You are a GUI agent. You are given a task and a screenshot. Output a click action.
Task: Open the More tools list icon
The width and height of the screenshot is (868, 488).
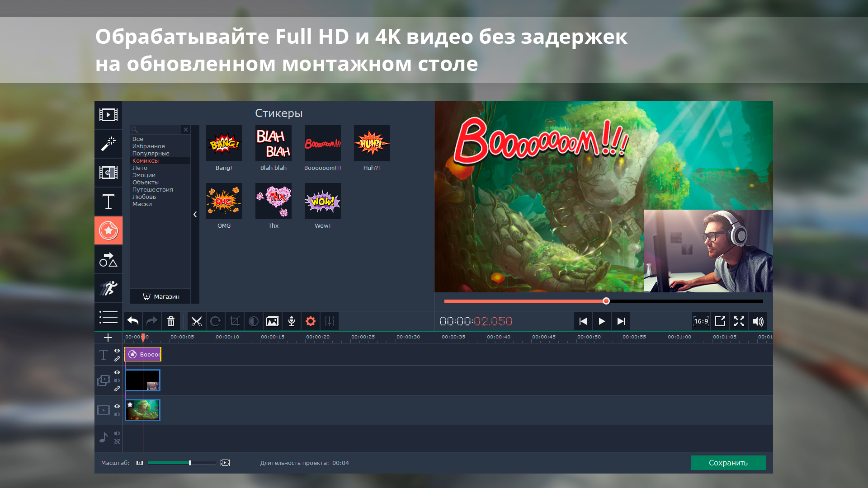pos(108,317)
